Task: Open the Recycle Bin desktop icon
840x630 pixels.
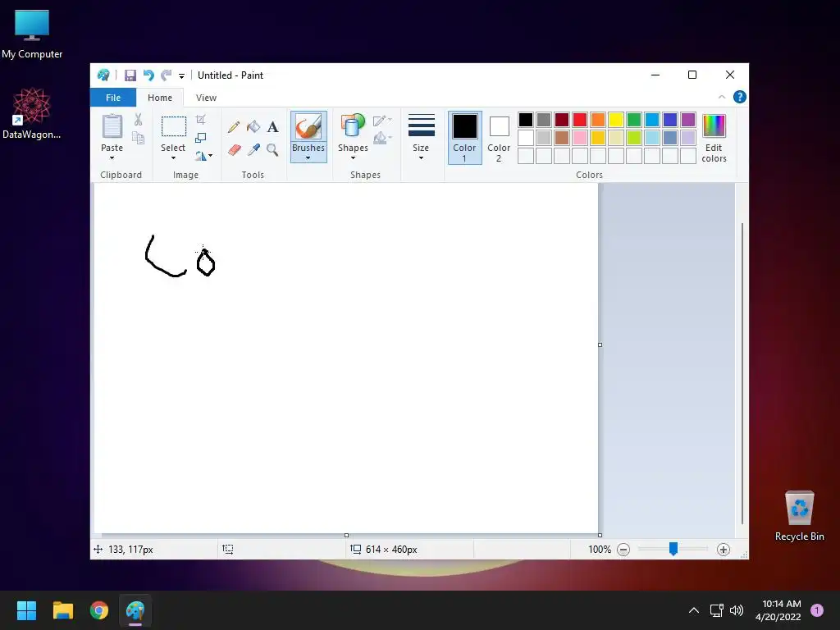Action: [799, 515]
